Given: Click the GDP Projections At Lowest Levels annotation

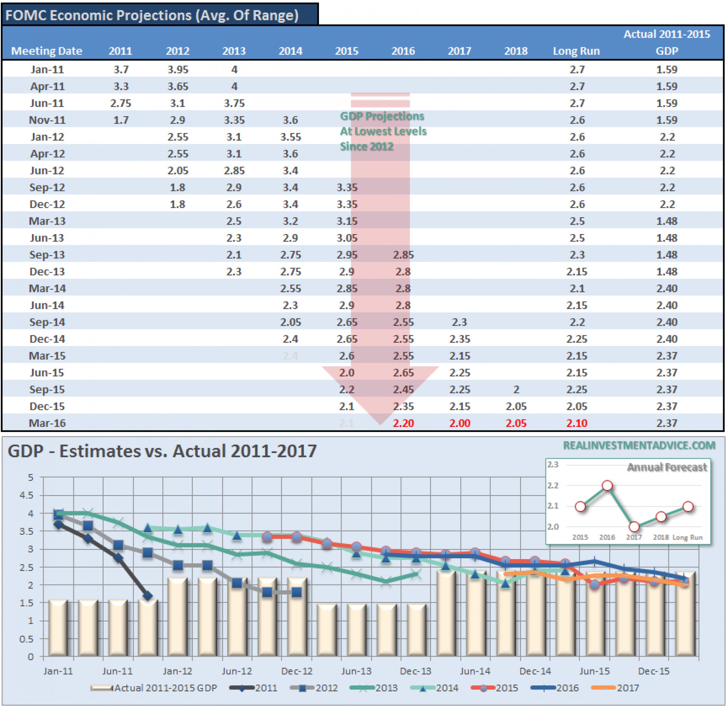Looking at the screenshot, I should (383, 131).
